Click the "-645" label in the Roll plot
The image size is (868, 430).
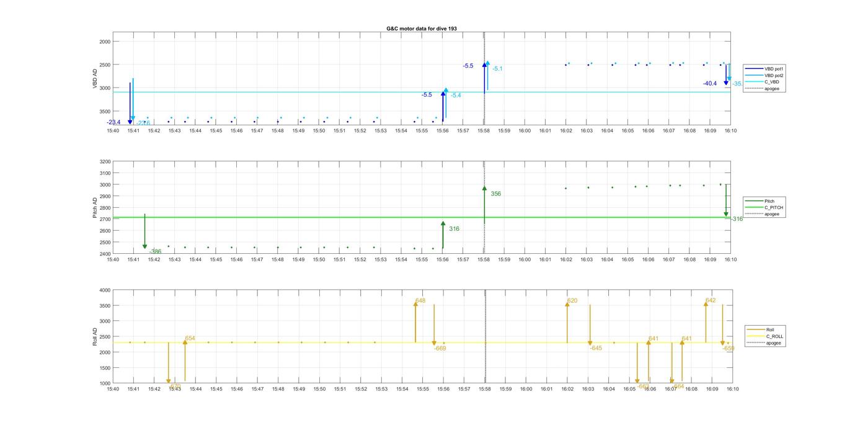click(596, 348)
